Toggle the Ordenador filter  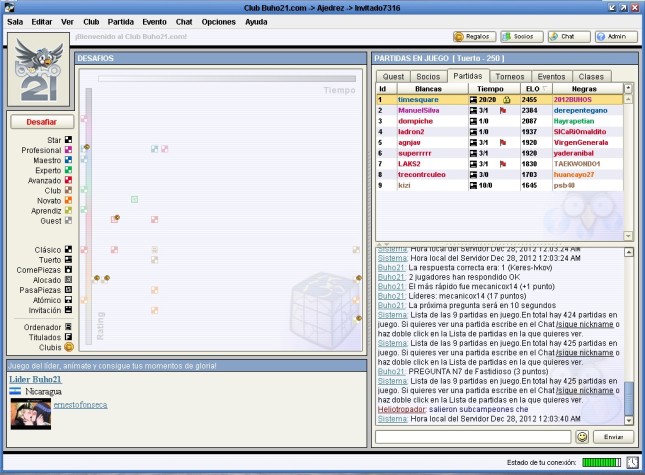(69, 326)
